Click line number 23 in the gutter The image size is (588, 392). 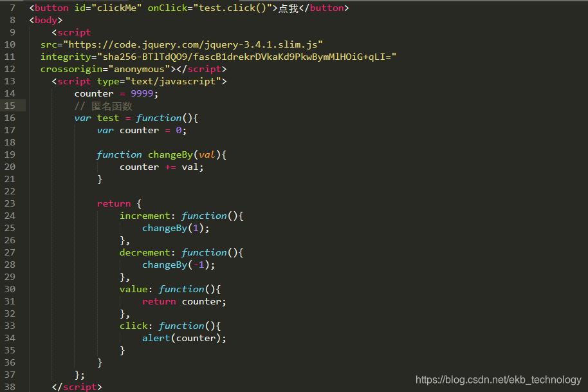(x=10, y=203)
